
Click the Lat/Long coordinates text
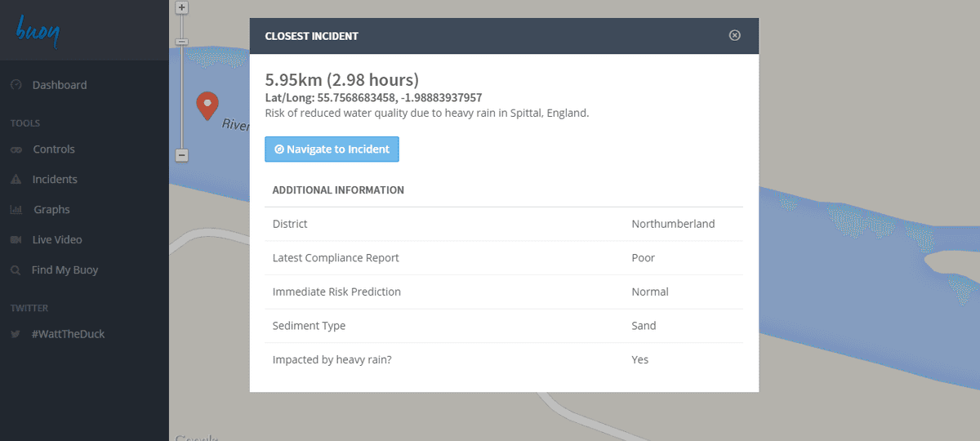click(x=373, y=98)
